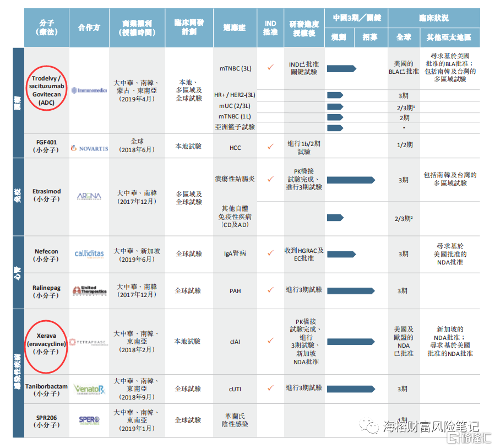The image size is (495, 448).
Task: Click the Spero Therapeutics logo
Action: click(x=89, y=420)
